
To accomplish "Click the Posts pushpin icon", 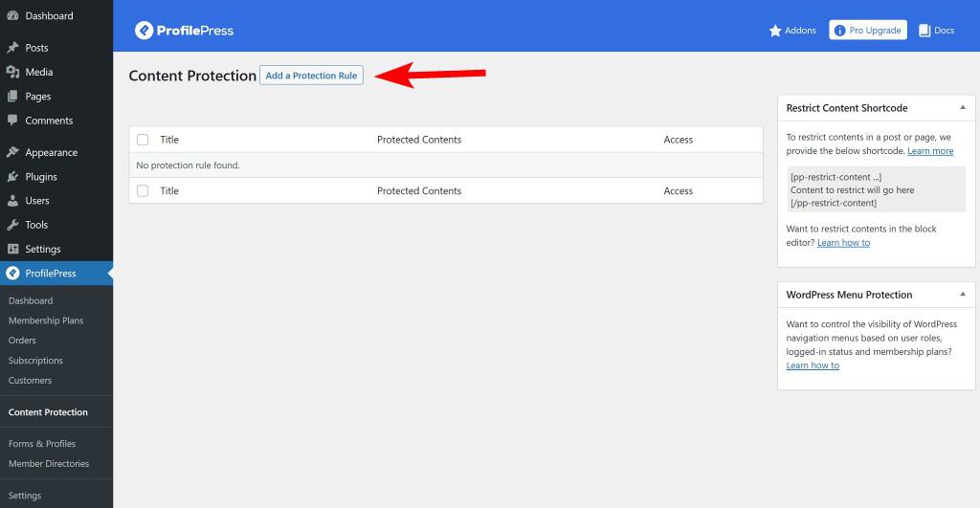I will pos(12,48).
